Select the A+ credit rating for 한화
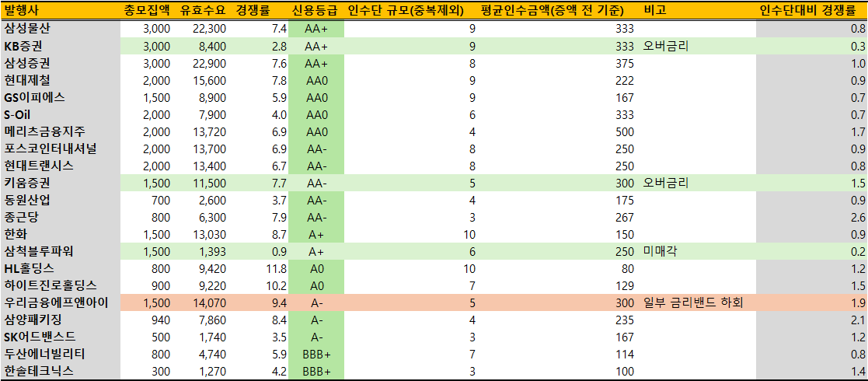The height and width of the screenshot is (381, 868). (x=316, y=234)
